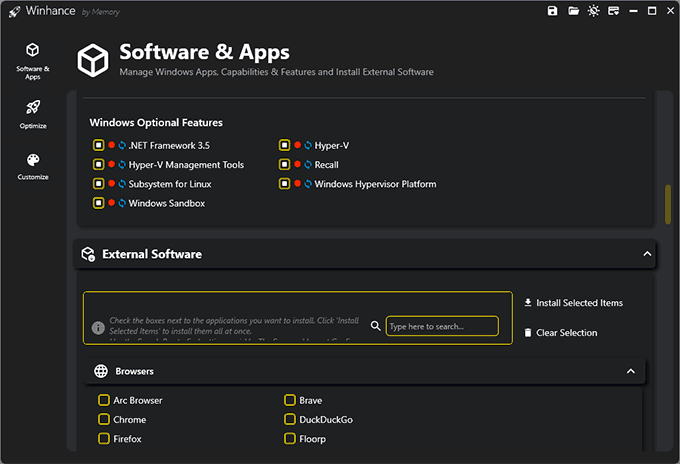The height and width of the screenshot is (464, 680).
Task: Click the info icon in the help box
Action: [x=98, y=327]
